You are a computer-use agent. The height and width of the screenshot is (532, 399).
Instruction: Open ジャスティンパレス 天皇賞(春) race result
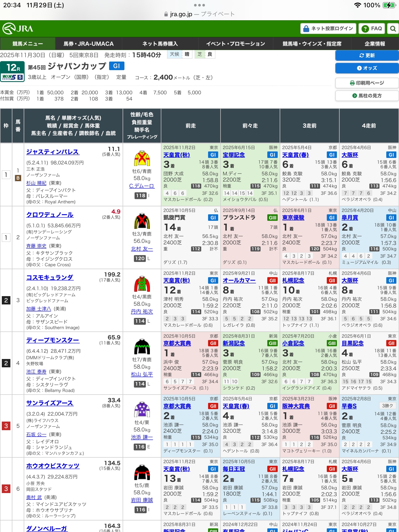[296, 155]
